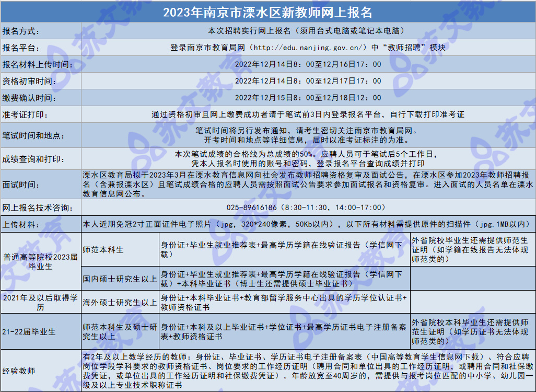Click the 上传材料 label cell
Image resolution: width=536 pixels, height=392 pixels.
[x=41, y=224]
